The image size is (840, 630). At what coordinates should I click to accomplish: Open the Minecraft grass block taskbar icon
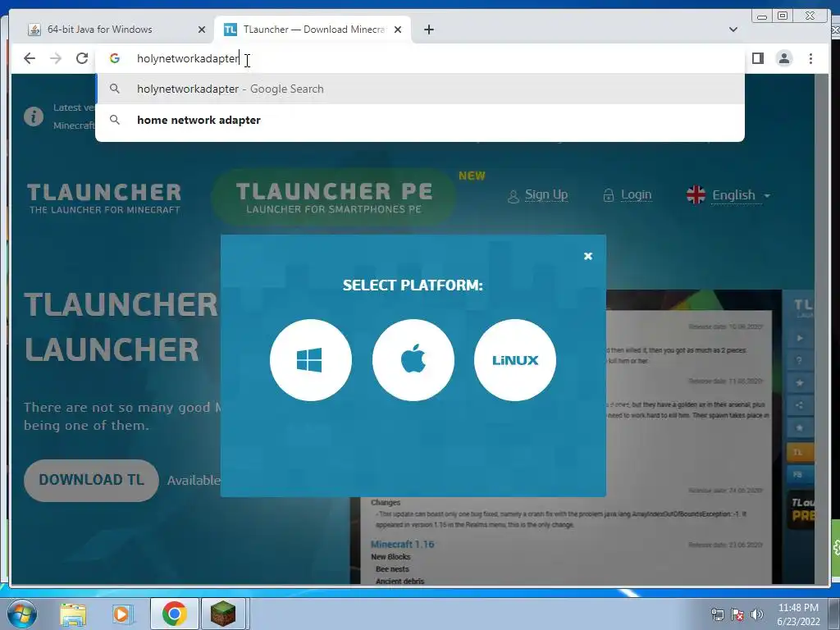pos(222,614)
